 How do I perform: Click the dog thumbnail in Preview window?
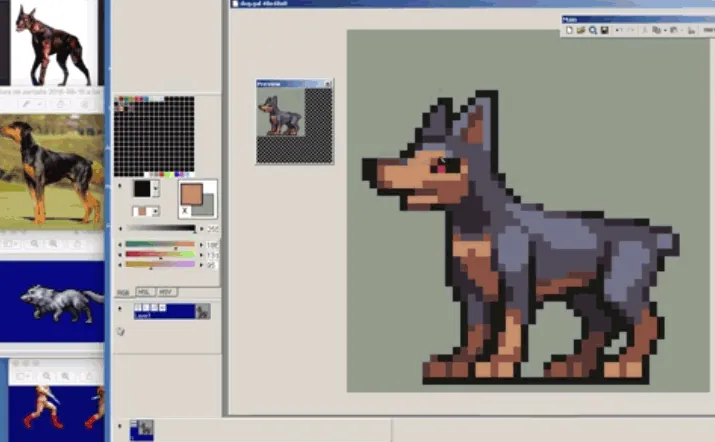[280, 112]
